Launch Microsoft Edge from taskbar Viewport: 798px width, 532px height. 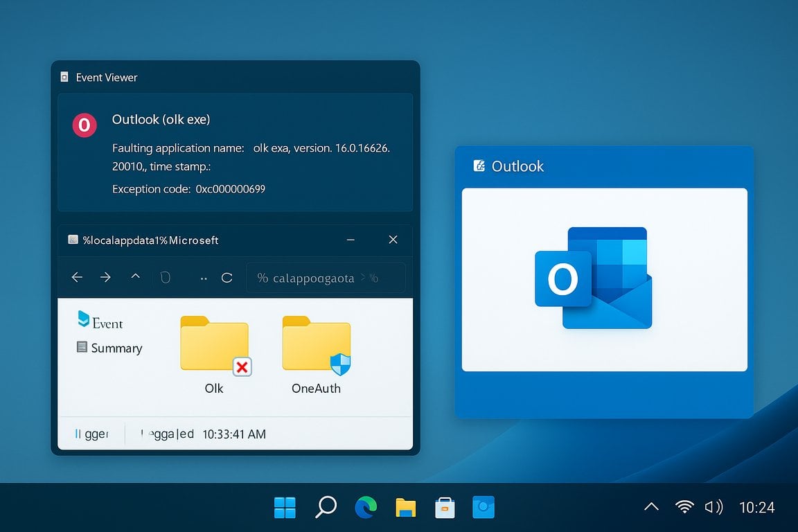click(x=366, y=507)
